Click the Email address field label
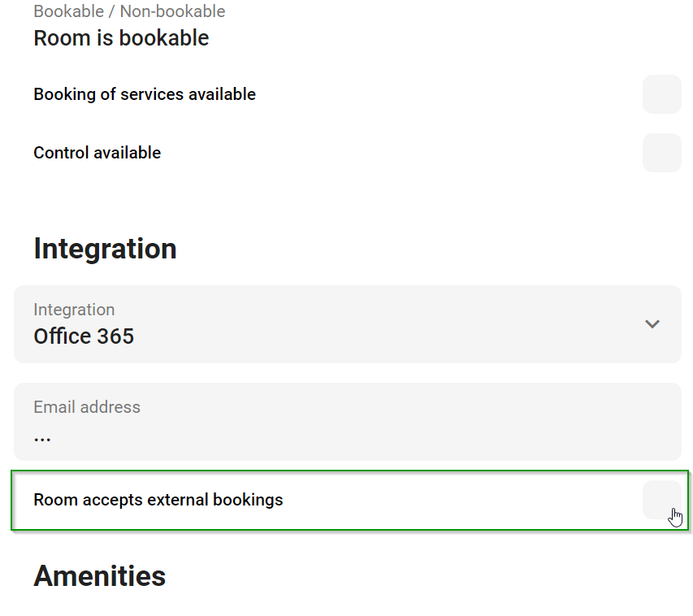Screen dimensions: 693x616 point(87,407)
